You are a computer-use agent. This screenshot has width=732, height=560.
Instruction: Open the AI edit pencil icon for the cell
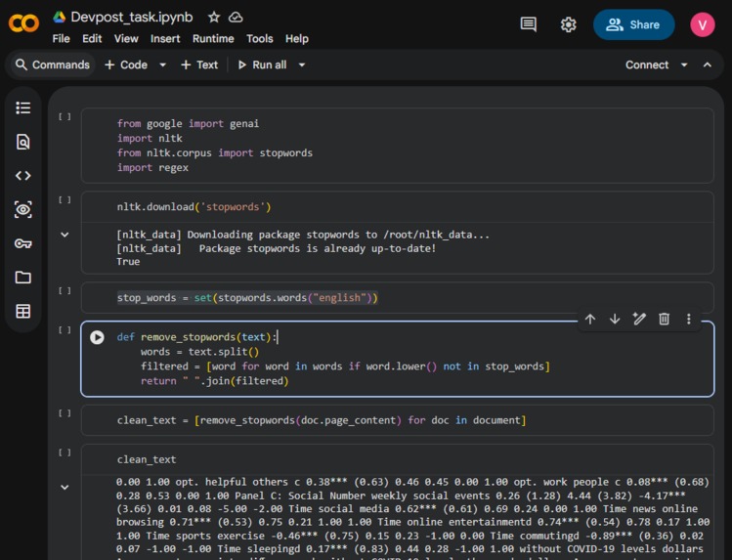pos(639,319)
